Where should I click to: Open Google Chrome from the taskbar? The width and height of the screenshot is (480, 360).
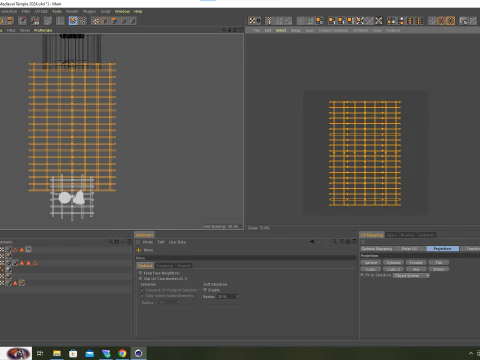click(x=122, y=353)
